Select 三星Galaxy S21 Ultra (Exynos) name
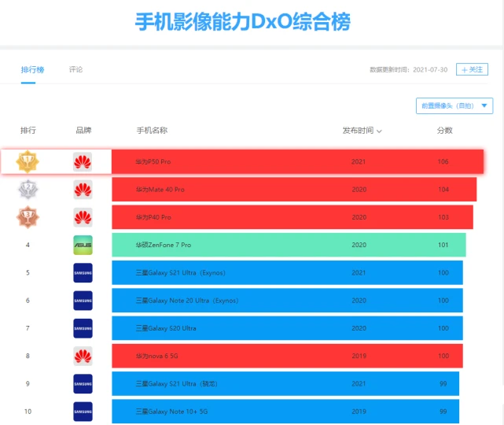The image size is (504, 425). tap(181, 273)
